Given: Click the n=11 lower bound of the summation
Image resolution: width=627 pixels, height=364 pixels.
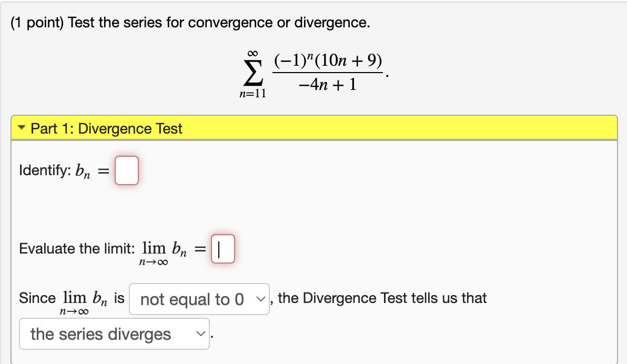Looking at the screenshot, I should 253,93.
